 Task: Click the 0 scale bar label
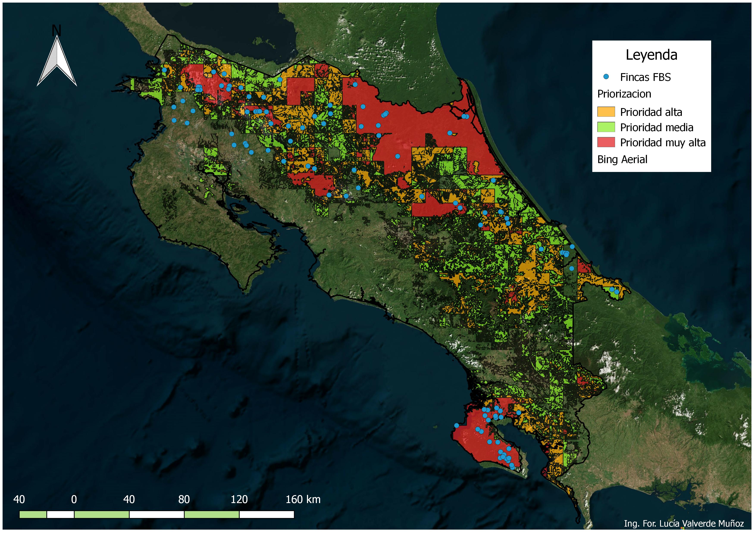coord(74,499)
